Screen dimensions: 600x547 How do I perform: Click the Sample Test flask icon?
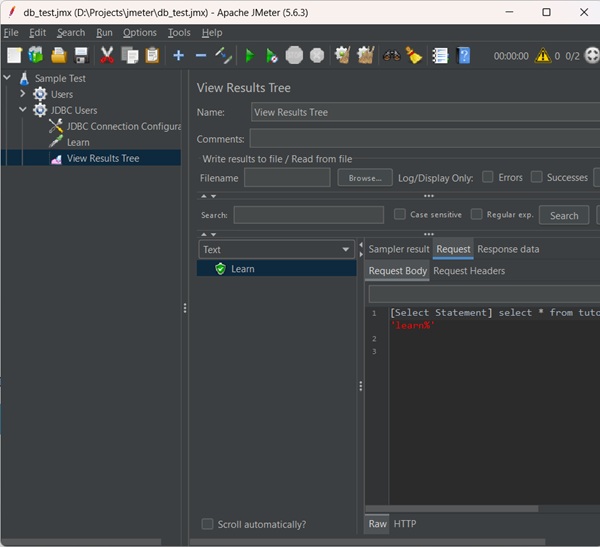point(24,78)
